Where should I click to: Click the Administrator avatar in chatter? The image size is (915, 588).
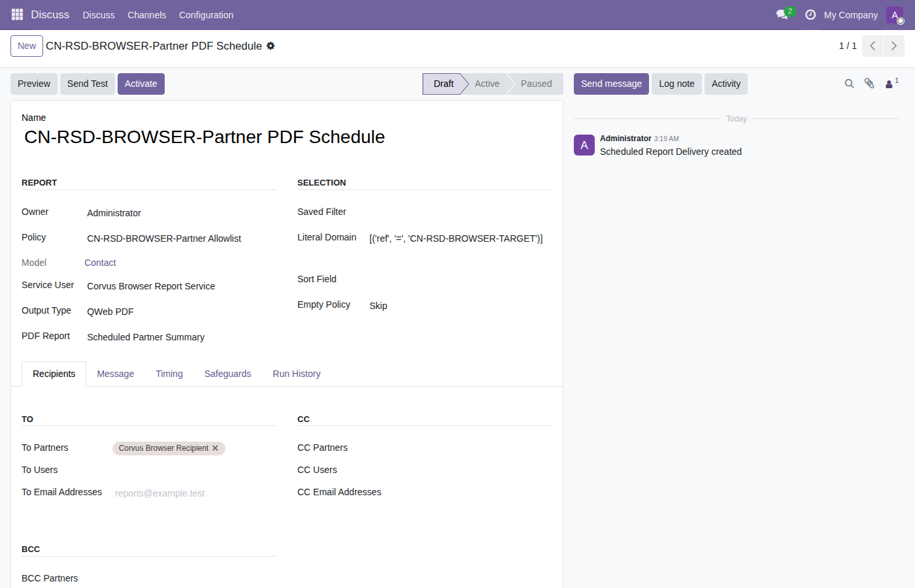584,145
